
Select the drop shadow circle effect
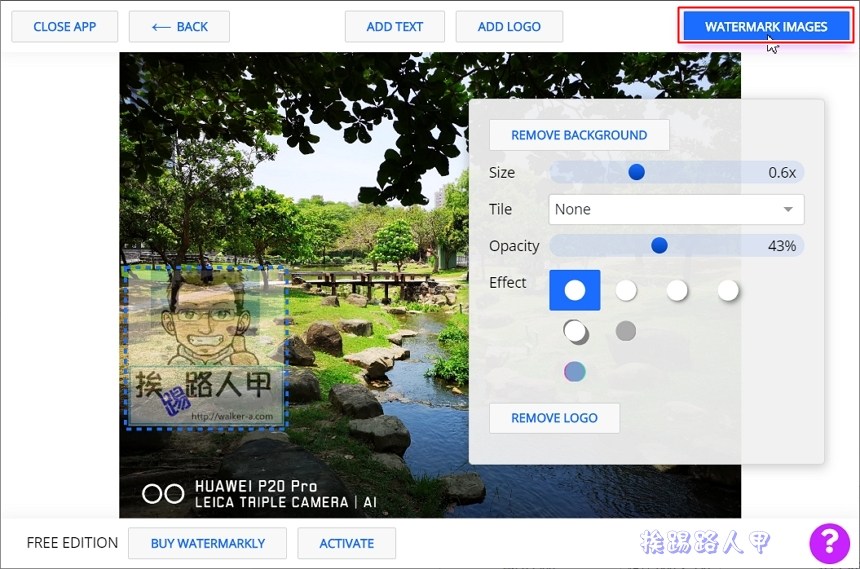(x=575, y=331)
